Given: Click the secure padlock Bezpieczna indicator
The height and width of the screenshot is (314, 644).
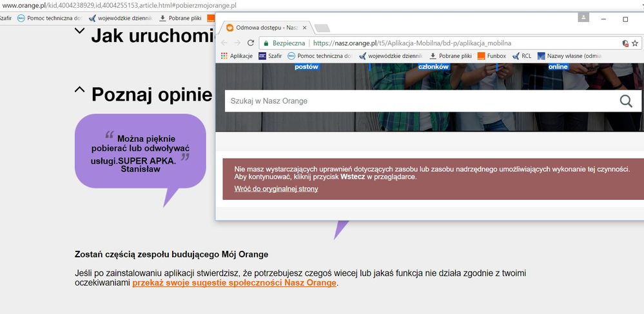Looking at the screenshot, I should click(284, 43).
